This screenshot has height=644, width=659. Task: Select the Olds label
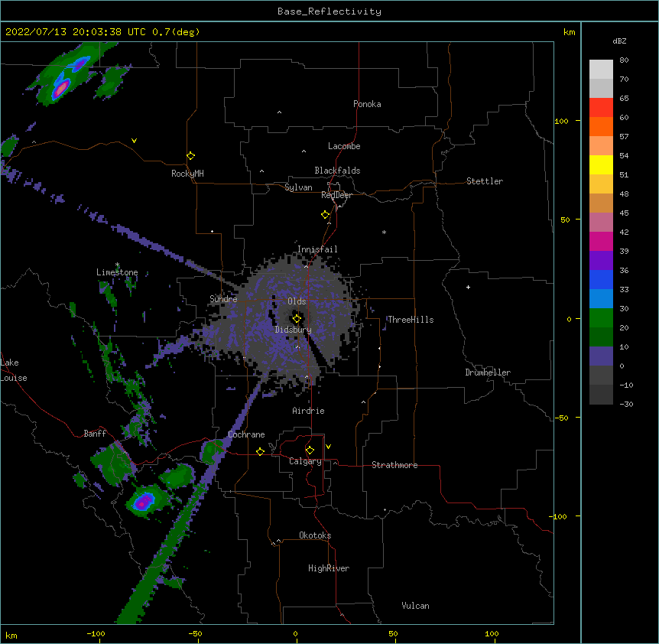click(x=297, y=301)
